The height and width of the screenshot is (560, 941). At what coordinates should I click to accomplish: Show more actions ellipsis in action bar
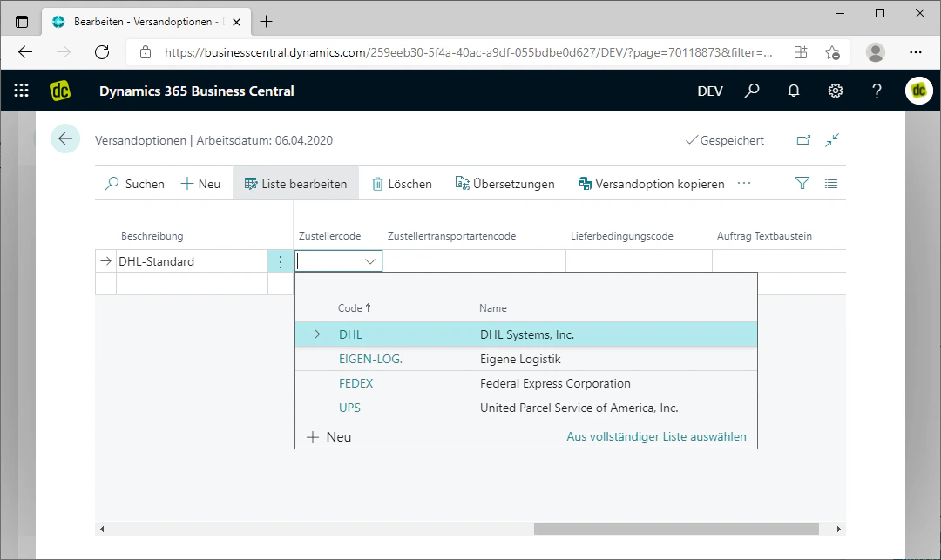pyautogui.click(x=744, y=183)
